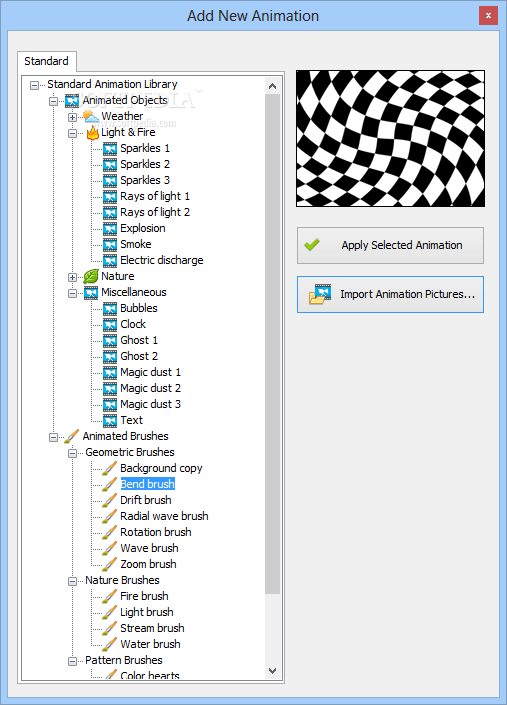
Task: Collapse the Nature Brushes group
Action: pos(72,581)
